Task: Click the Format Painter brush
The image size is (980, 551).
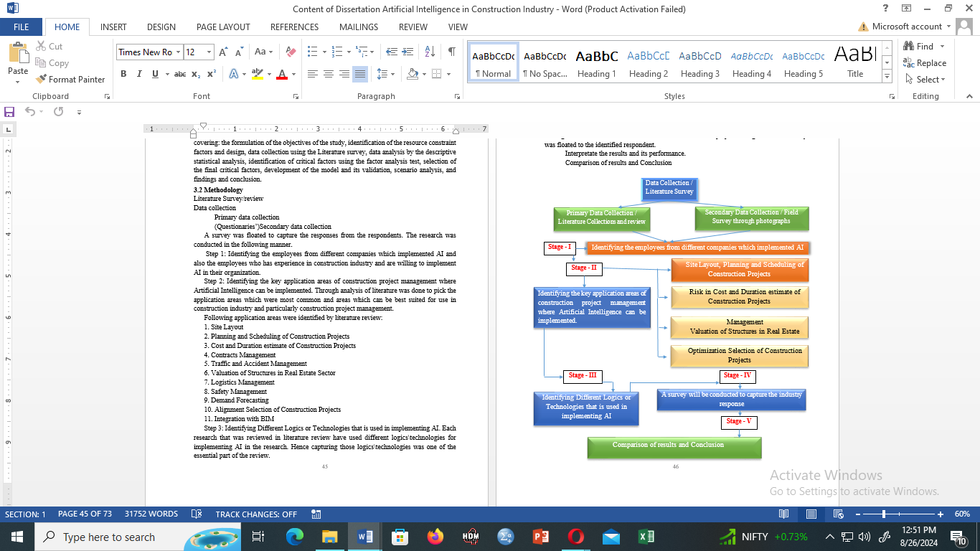Action: [41, 79]
